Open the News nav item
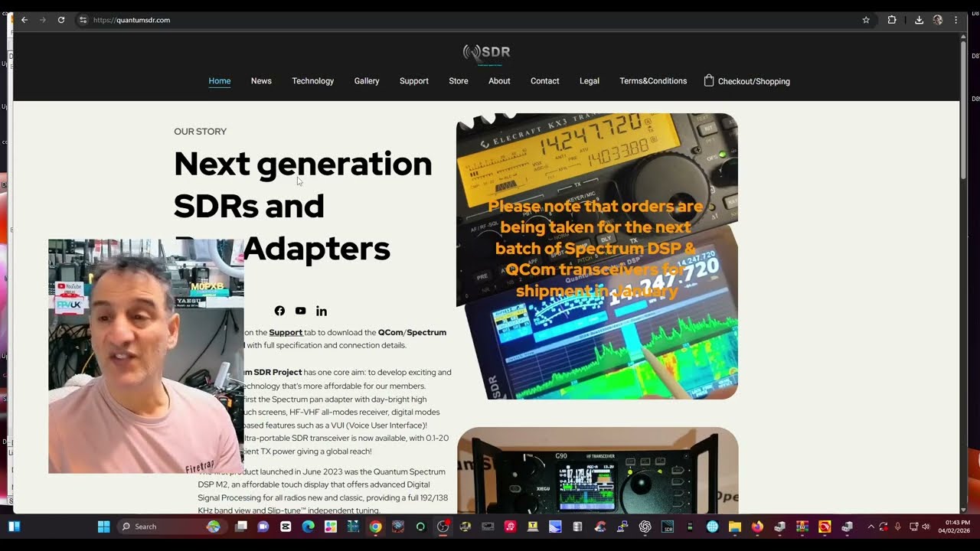The width and height of the screenshot is (980, 551). point(261,81)
